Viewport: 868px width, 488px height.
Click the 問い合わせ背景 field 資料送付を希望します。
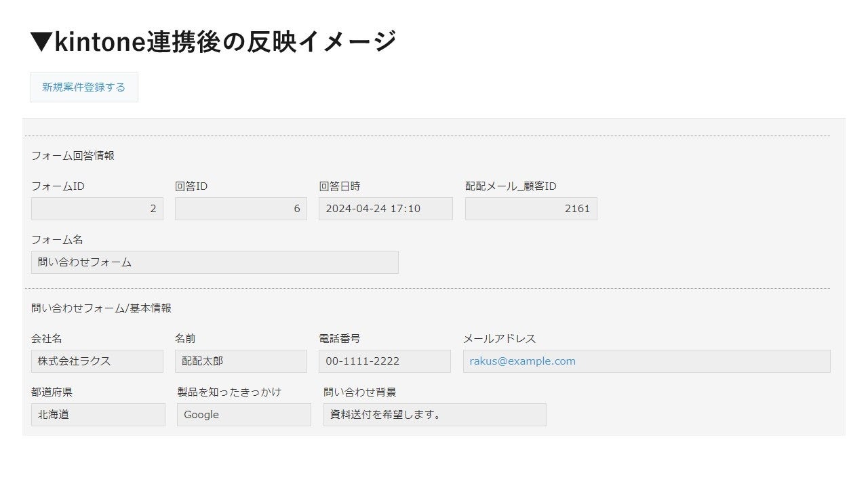click(x=435, y=415)
